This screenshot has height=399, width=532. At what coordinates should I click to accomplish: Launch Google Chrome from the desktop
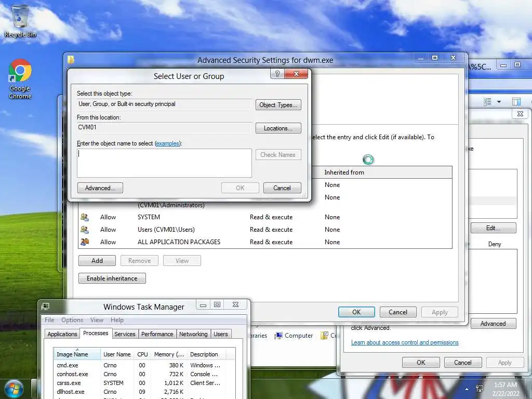(20, 79)
